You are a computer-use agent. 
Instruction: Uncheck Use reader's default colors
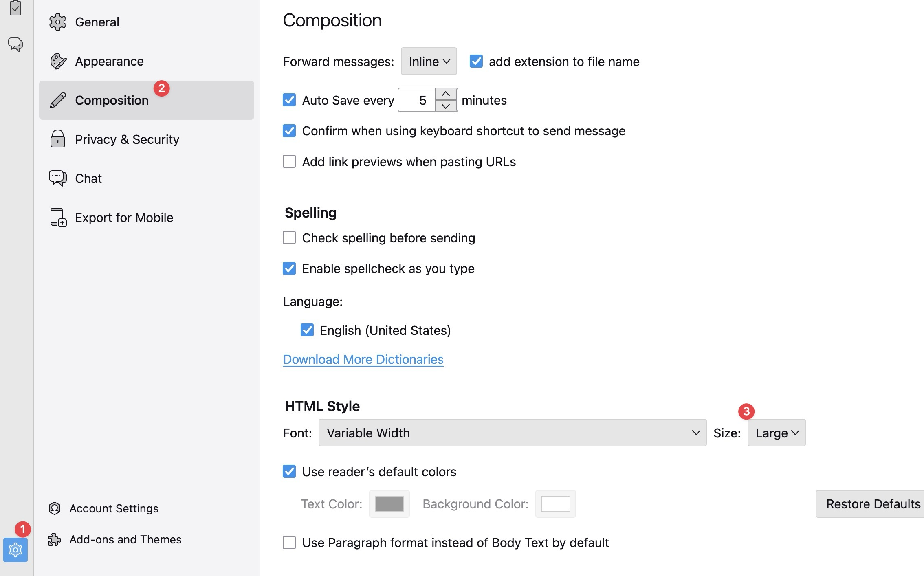point(289,472)
